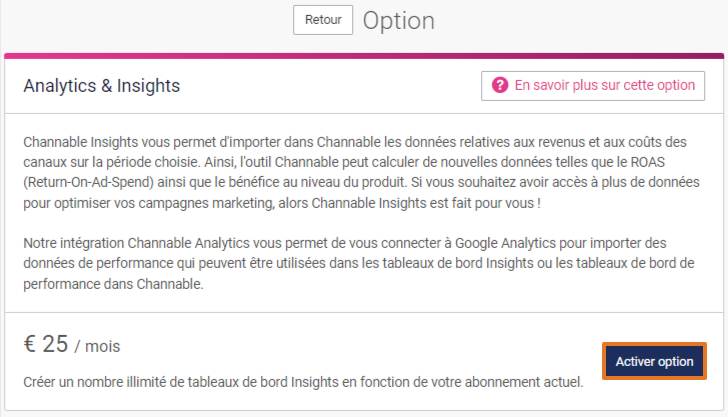Click "performance dans Channable." closing line
728x417 pixels.
(x=113, y=284)
